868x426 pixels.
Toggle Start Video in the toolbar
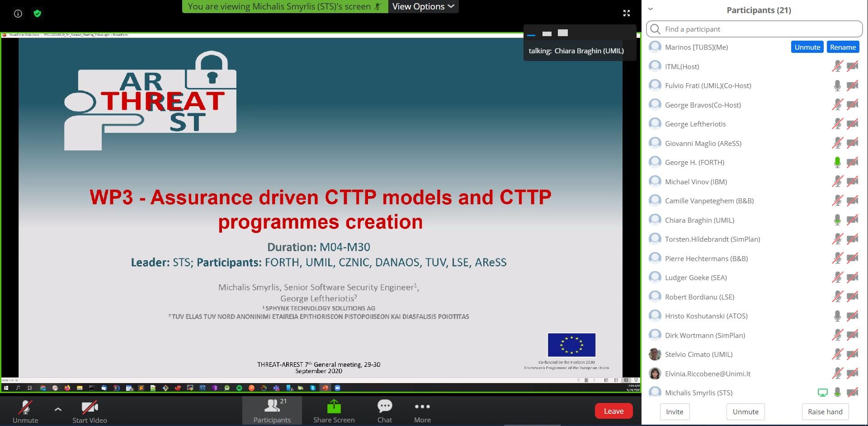90,411
